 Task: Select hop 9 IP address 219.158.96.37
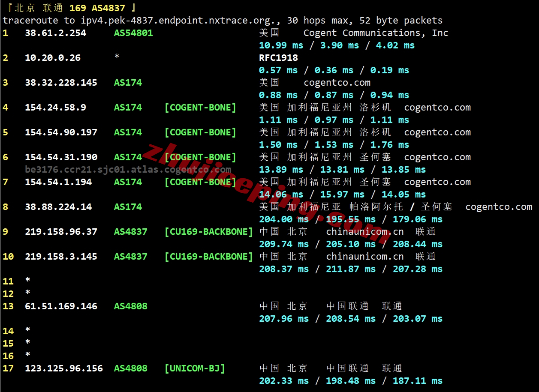[x=61, y=232]
